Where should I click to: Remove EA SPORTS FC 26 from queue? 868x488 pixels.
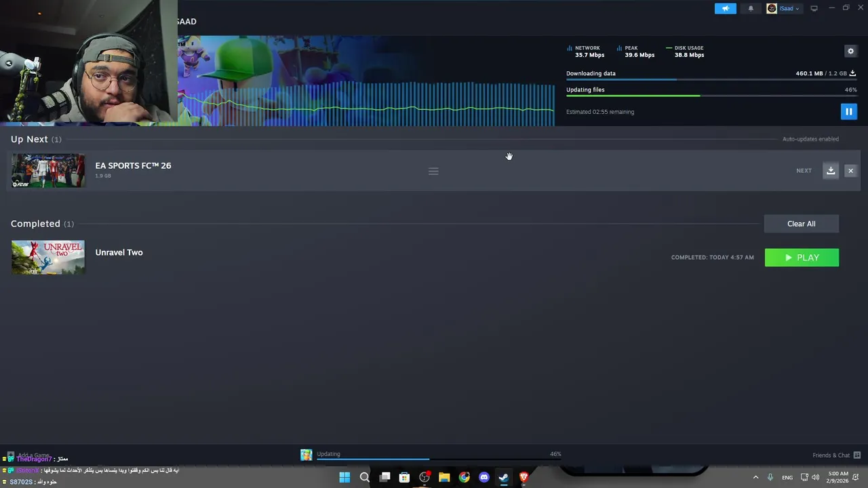[850, 171]
